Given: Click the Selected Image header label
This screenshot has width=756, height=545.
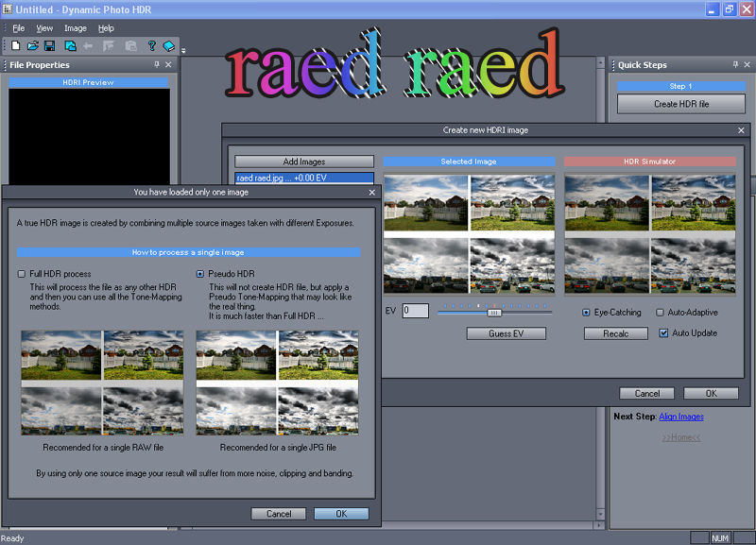Looking at the screenshot, I should tap(469, 162).
